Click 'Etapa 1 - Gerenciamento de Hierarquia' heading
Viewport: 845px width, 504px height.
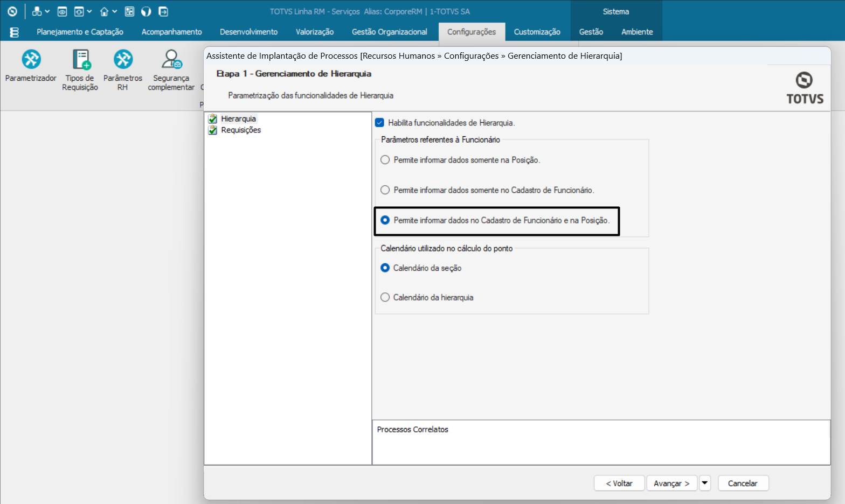(294, 74)
